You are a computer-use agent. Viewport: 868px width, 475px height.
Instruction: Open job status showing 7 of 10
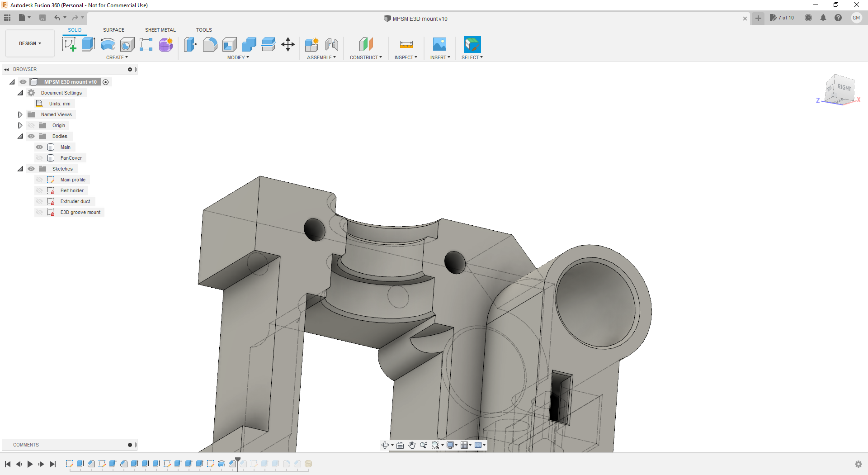pyautogui.click(x=783, y=18)
